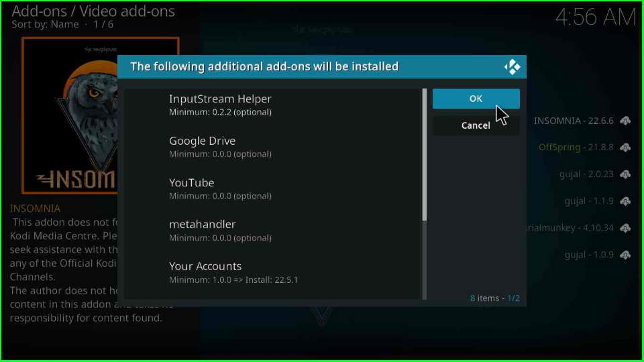Viewport: 644px width, 362px height.
Task: Click the download icon beside gujal 1.1.9
Action: tap(625, 201)
